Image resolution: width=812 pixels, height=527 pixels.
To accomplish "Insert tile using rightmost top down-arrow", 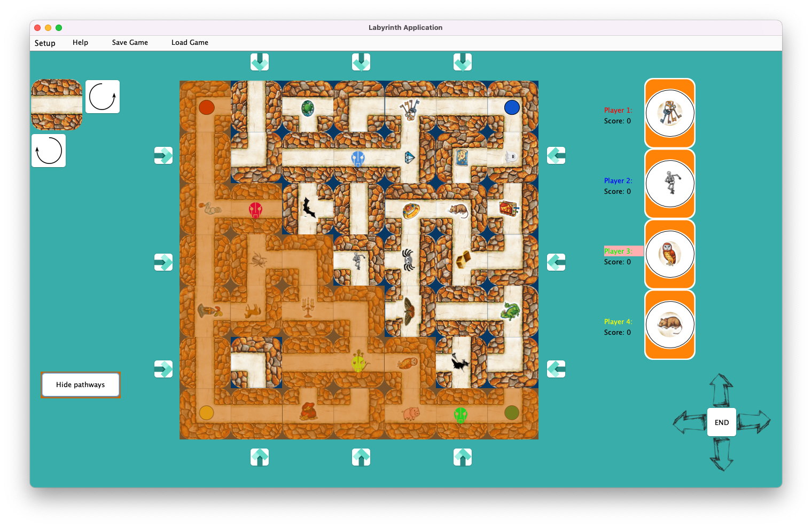I will click(x=463, y=62).
